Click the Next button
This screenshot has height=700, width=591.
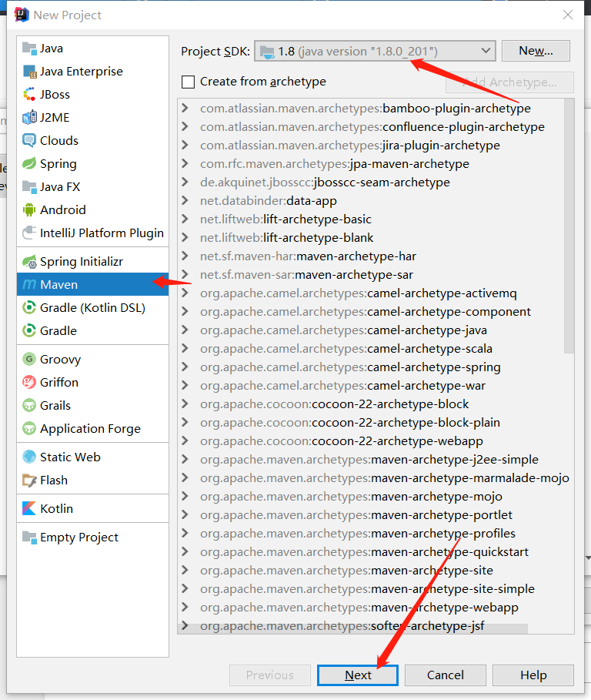358,675
